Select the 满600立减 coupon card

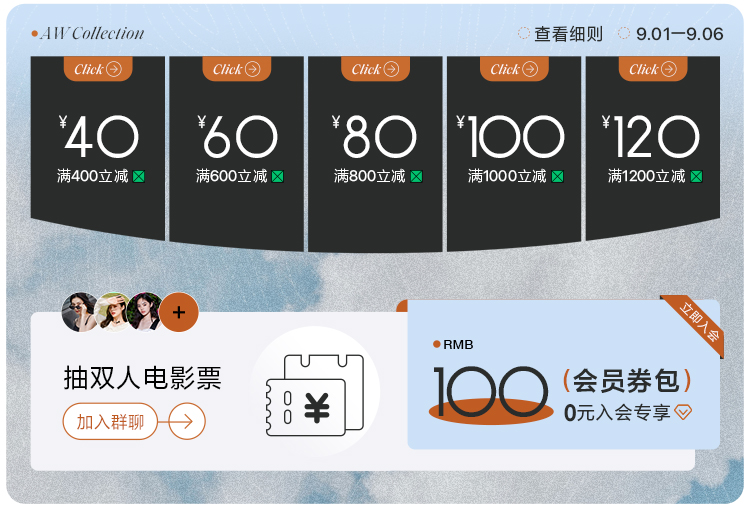pos(237,152)
